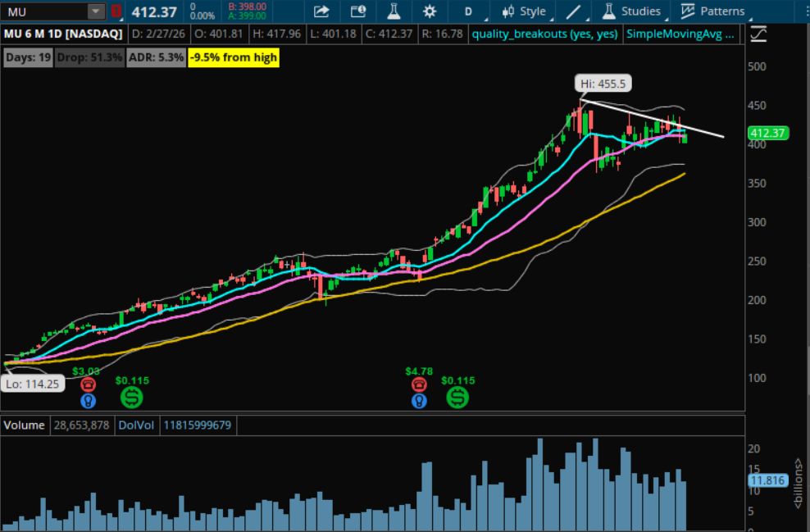This screenshot has width=810, height=532.
Task: Open the flask icon in the toolbar
Action: [394, 11]
